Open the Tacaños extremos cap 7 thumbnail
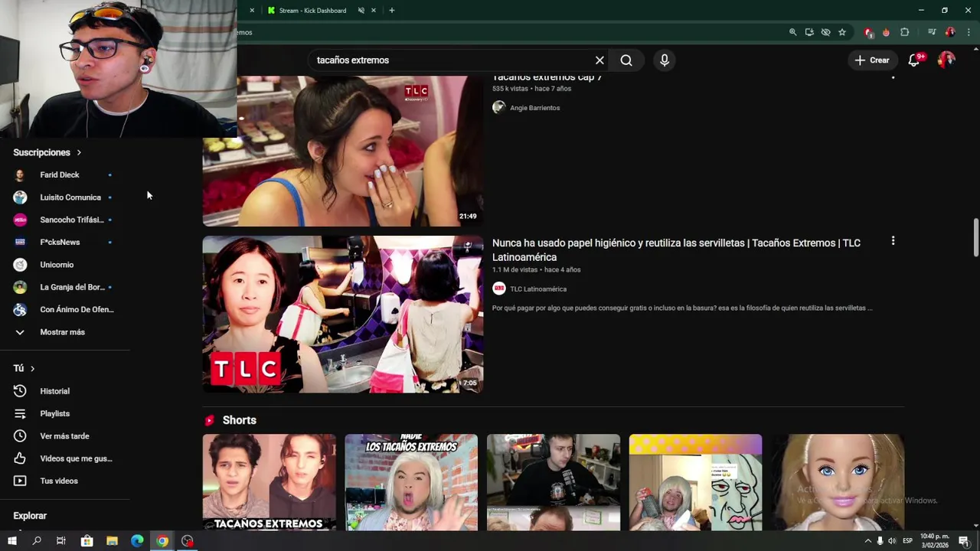 click(343, 151)
